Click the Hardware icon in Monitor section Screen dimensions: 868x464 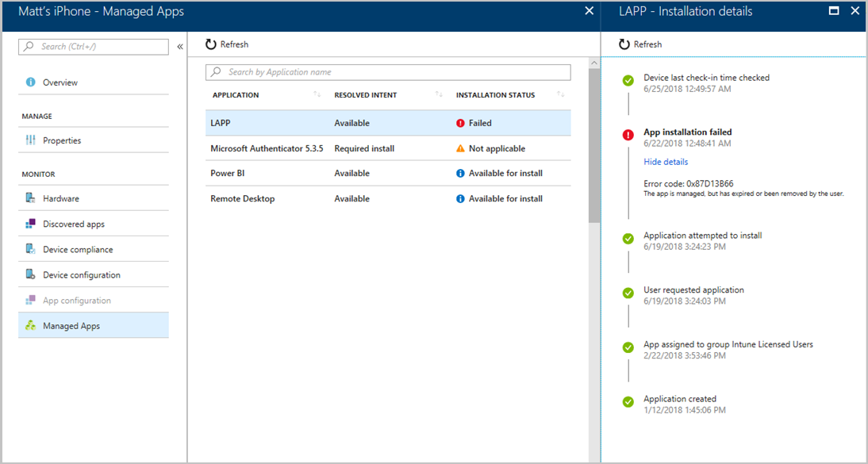pyautogui.click(x=31, y=198)
